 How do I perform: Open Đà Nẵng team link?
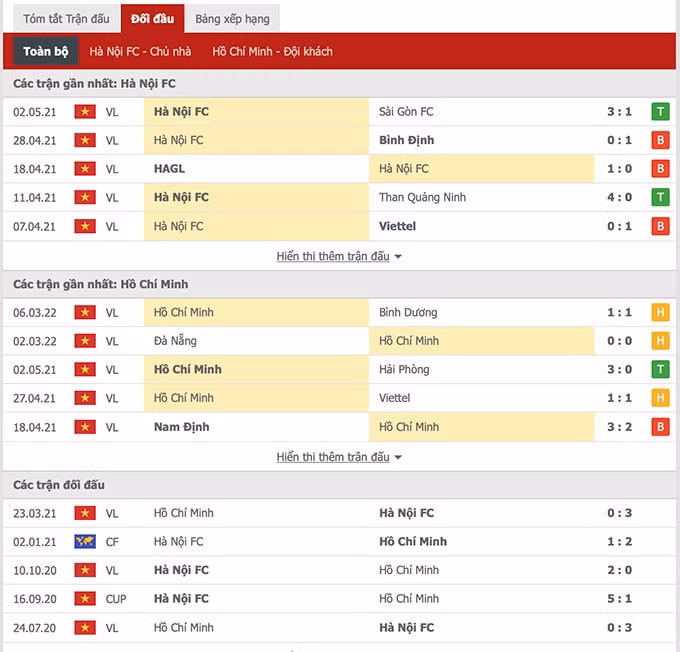click(x=175, y=341)
